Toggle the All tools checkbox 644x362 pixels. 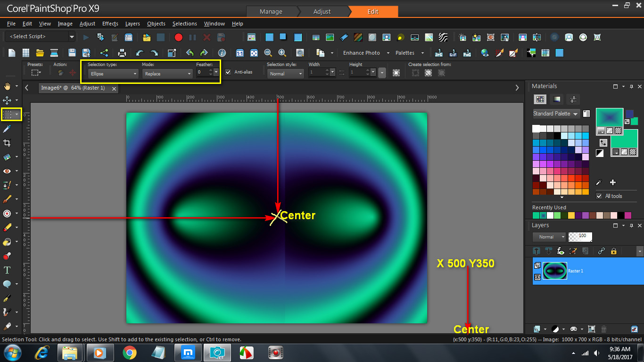point(599,196)
